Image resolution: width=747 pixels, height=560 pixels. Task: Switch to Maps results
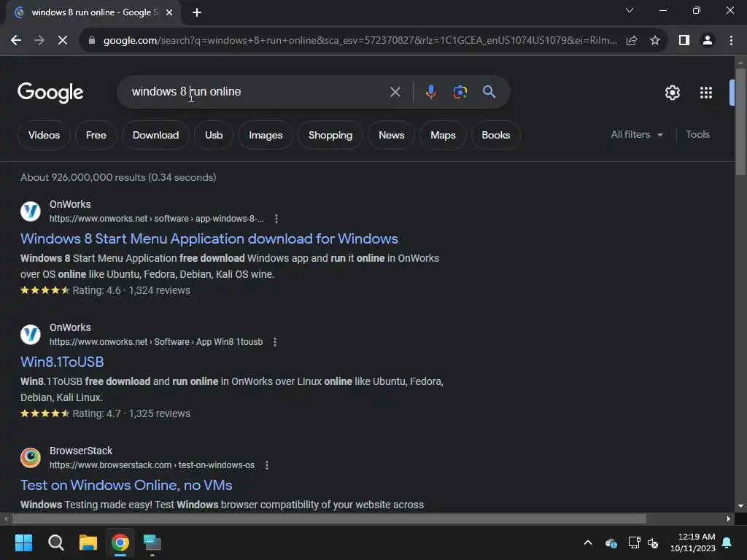(443, 135)
